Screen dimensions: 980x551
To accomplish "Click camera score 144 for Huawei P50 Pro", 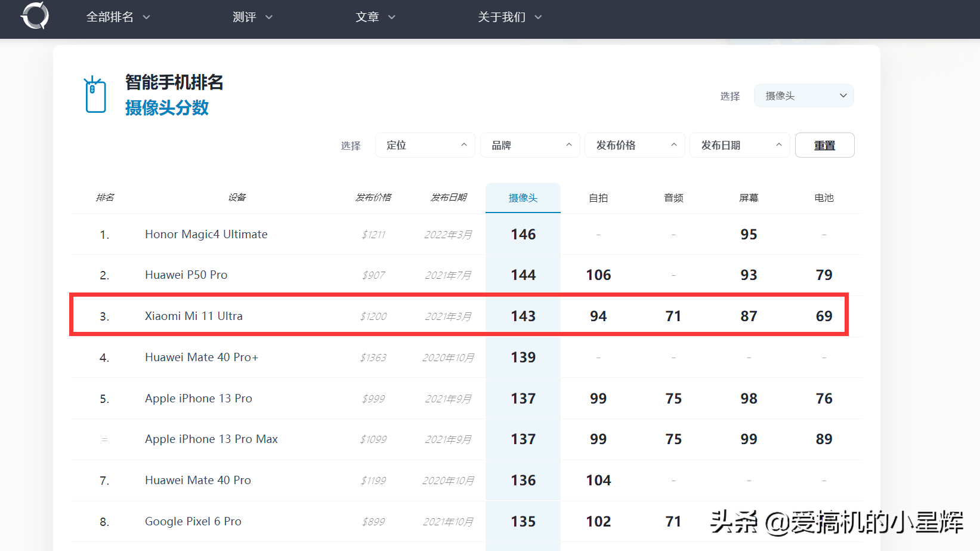I will [x=523, y=275].
